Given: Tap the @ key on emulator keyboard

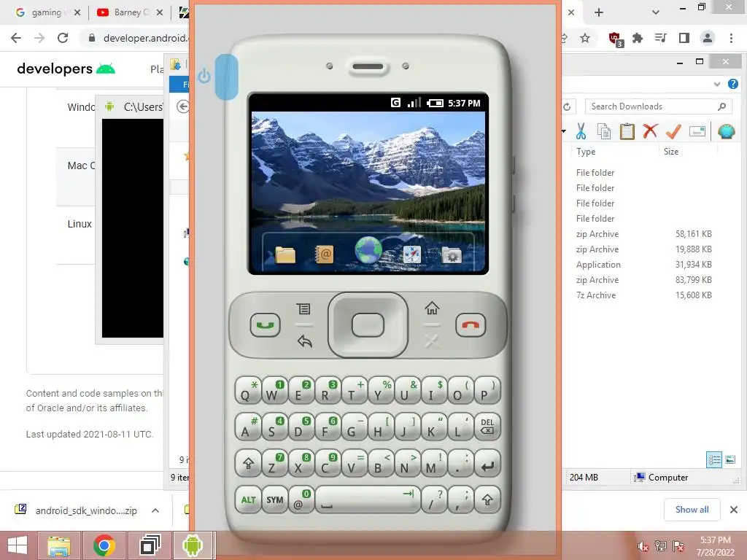Looking at the screenshot, I should [301, 499].
